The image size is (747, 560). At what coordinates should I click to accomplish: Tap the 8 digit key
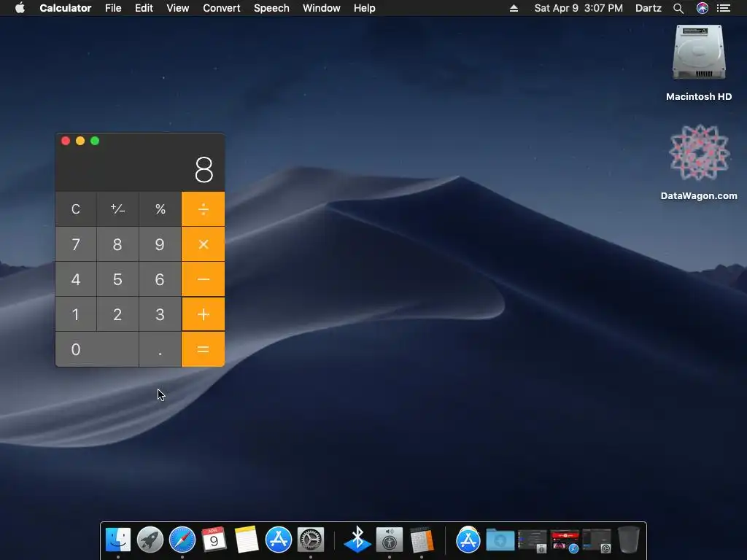point(117,244)
